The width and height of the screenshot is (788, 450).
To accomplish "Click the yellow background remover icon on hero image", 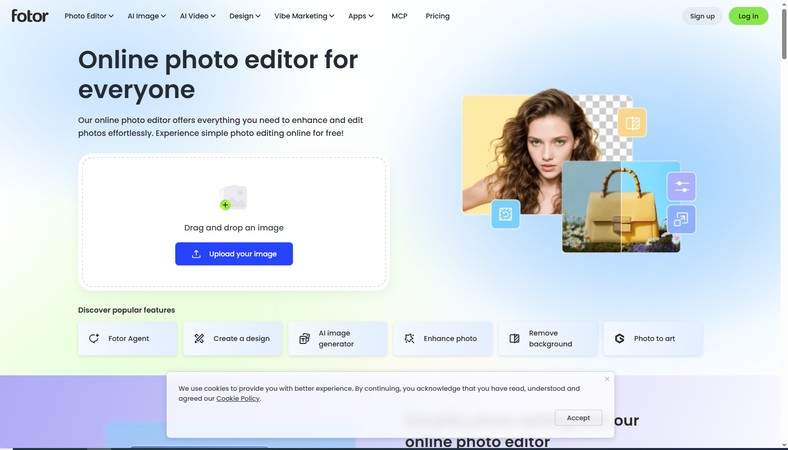I will (632, 123).
